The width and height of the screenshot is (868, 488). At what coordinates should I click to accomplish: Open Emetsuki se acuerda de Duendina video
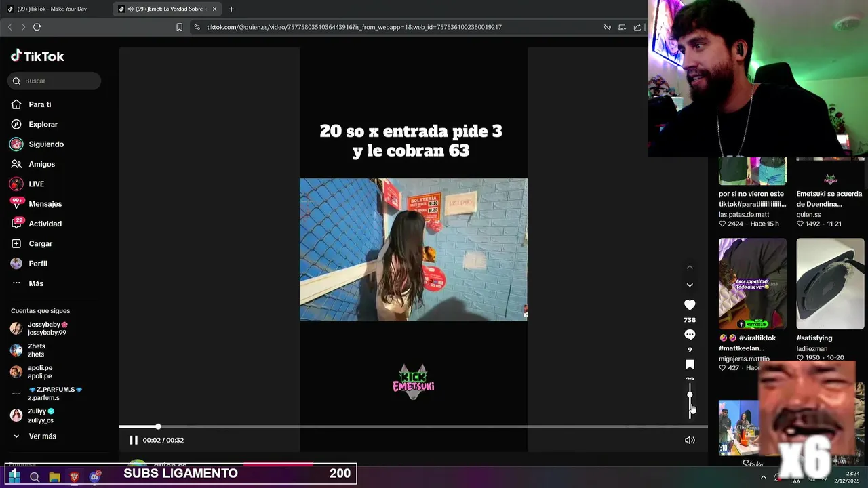830,199
